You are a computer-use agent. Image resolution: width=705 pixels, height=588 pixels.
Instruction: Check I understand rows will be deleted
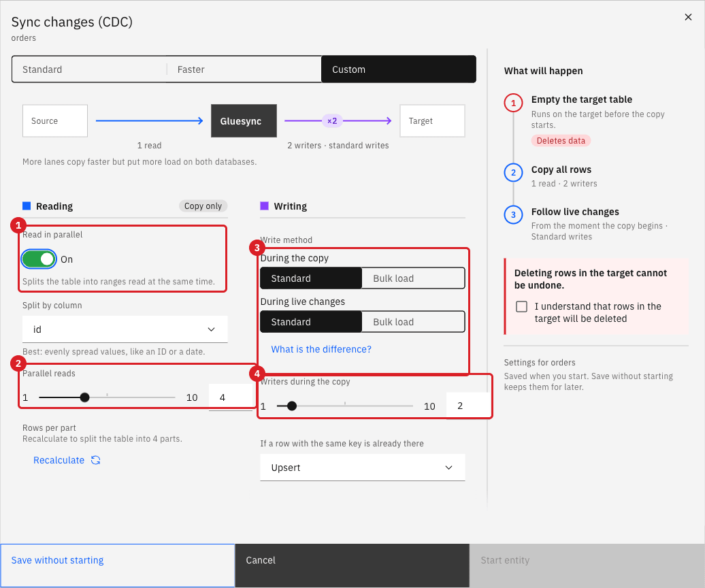[521, 306]
